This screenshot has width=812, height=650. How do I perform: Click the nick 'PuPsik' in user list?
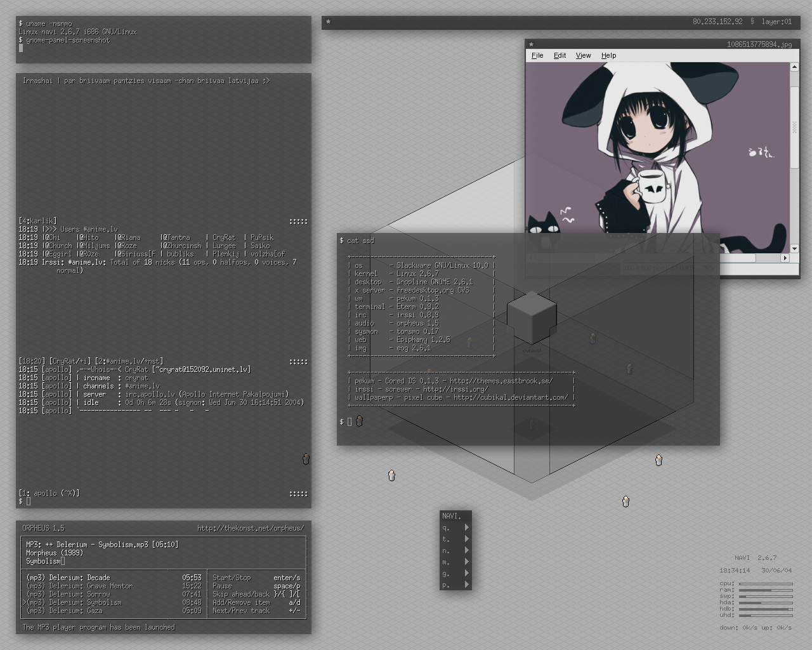[262, 237]
